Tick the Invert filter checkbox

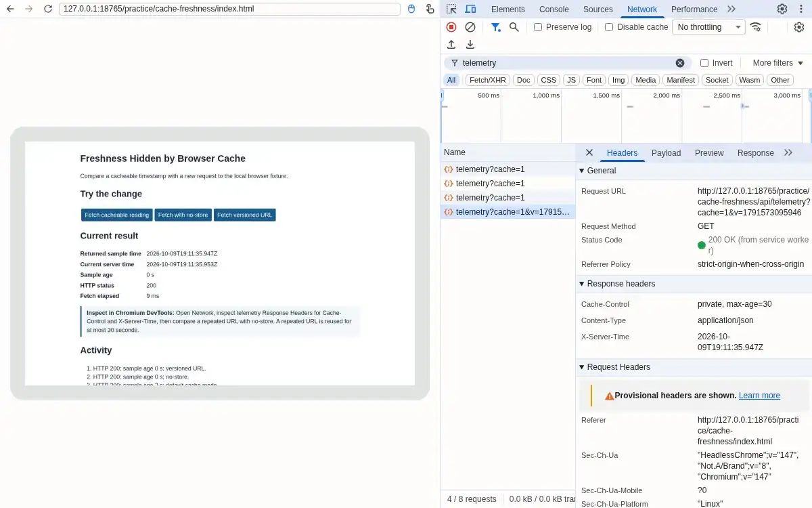pyautogui.click(x=704, y=63)
